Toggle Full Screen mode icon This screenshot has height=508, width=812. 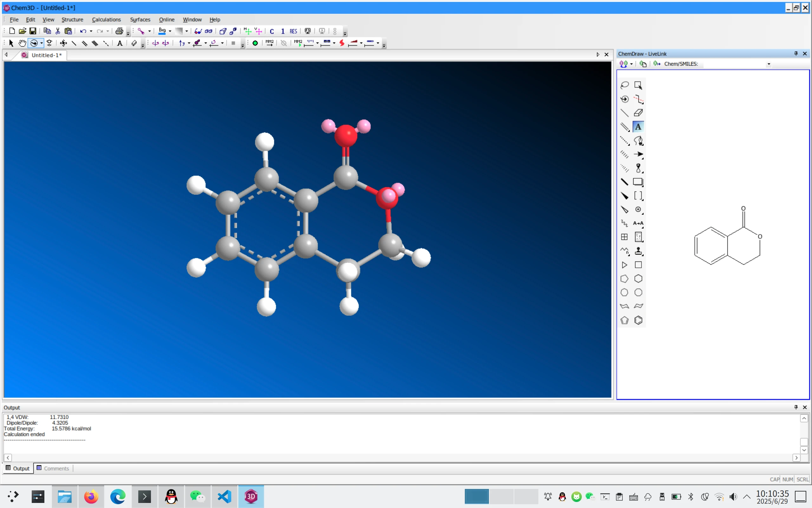pyautogui.click(x=308, y=31)
